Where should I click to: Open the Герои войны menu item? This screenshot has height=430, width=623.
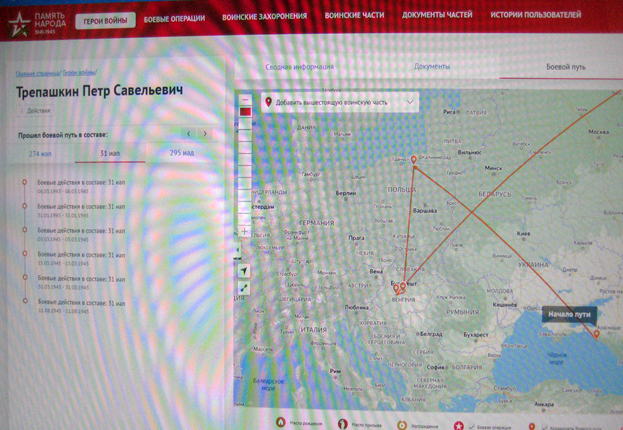[105, 21]
